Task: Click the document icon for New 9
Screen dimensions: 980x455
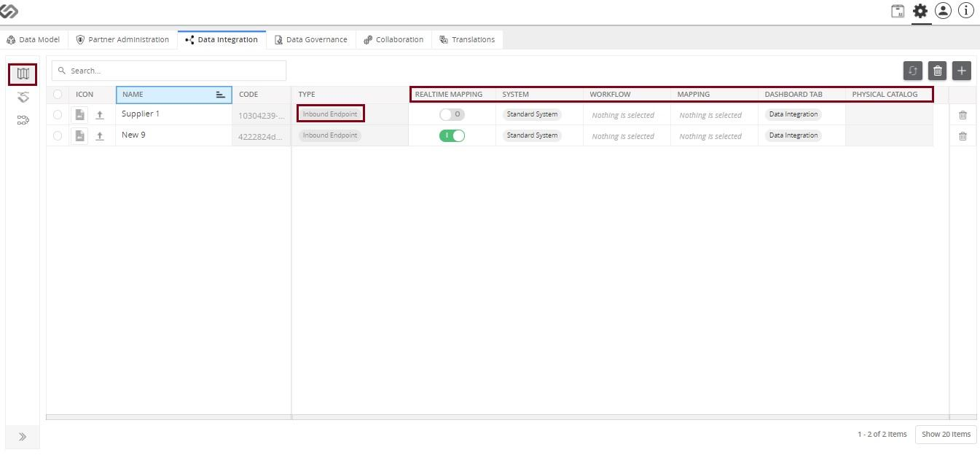Action: [x=80, y=136]
